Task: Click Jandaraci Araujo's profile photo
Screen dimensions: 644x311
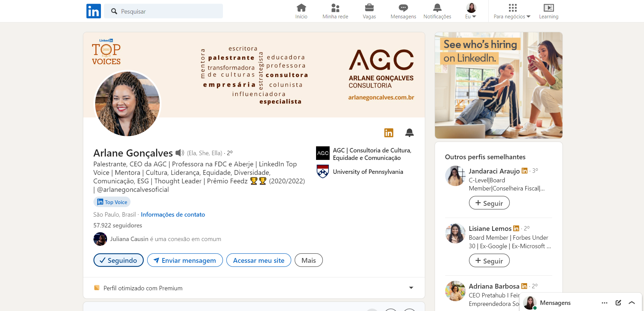Action: 455,176
